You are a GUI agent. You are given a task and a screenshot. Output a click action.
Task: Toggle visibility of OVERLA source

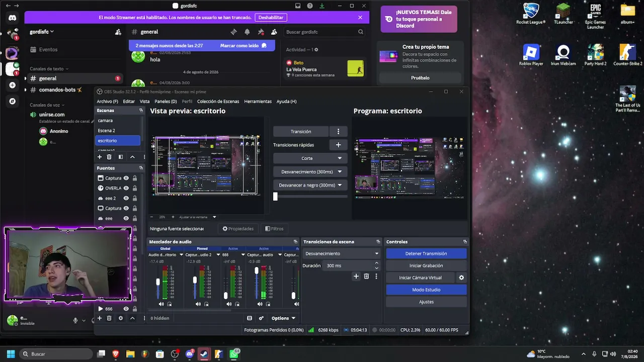pos(126,188)
